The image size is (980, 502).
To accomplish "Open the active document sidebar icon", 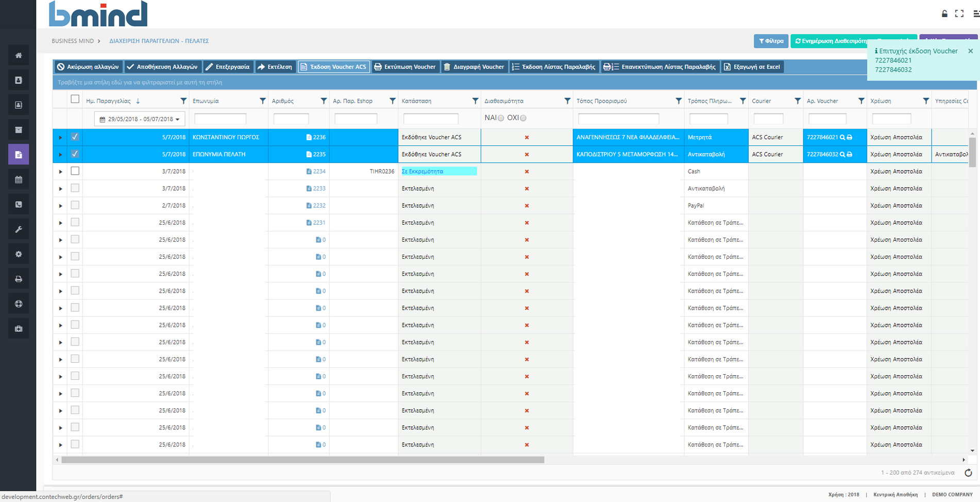I will 19,155.
